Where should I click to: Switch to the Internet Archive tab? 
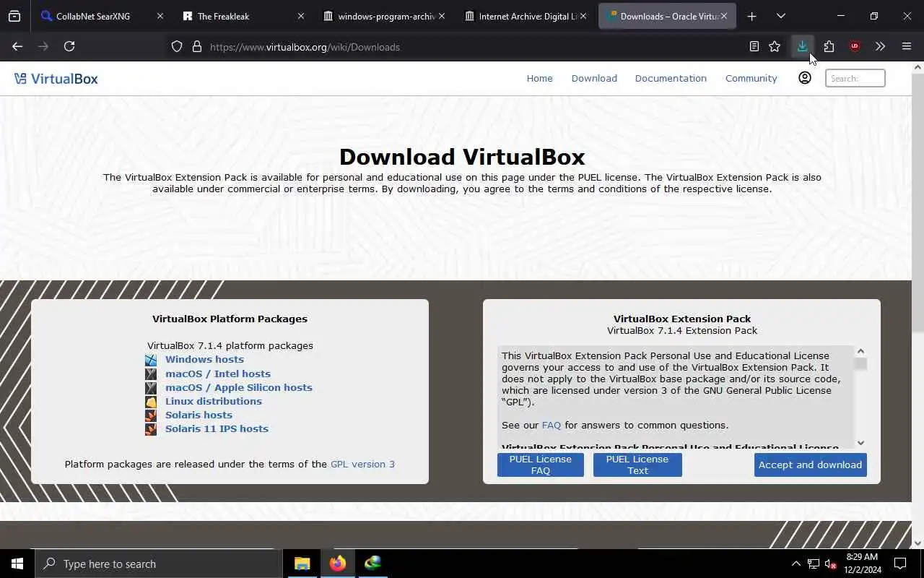[528, 16]
